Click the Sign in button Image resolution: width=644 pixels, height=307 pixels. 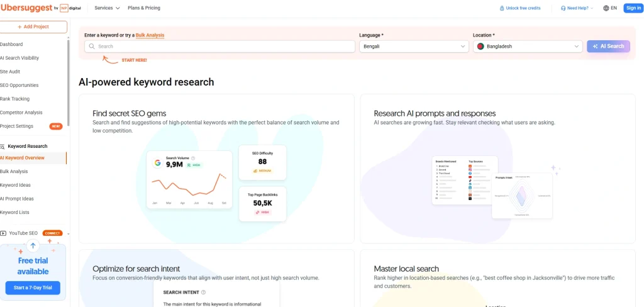tap(633, 8)
